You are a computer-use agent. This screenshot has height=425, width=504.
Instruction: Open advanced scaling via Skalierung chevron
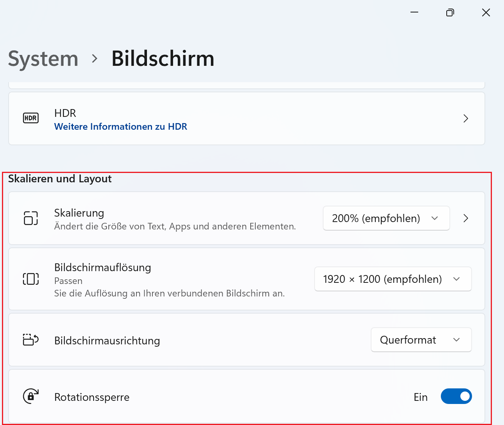tap(465, 218)
